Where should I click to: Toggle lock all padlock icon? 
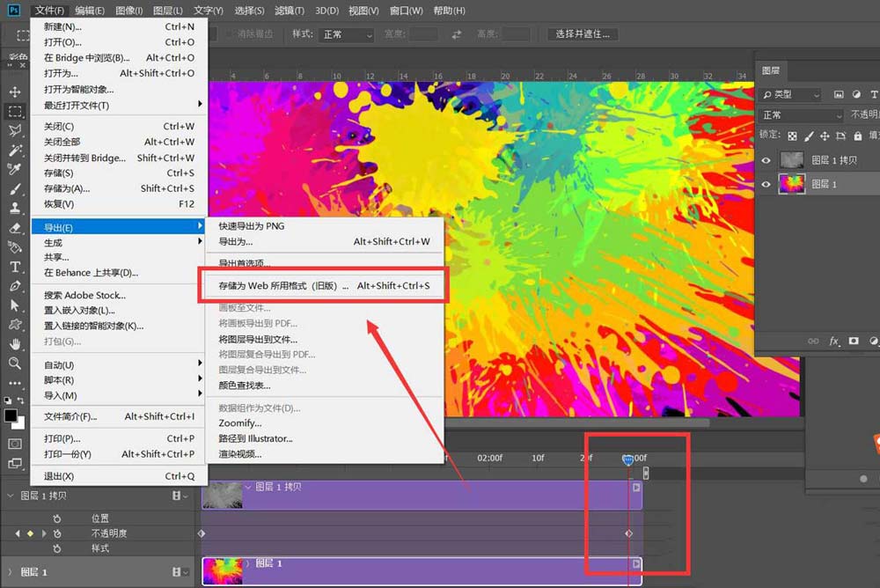click(857, 136)
